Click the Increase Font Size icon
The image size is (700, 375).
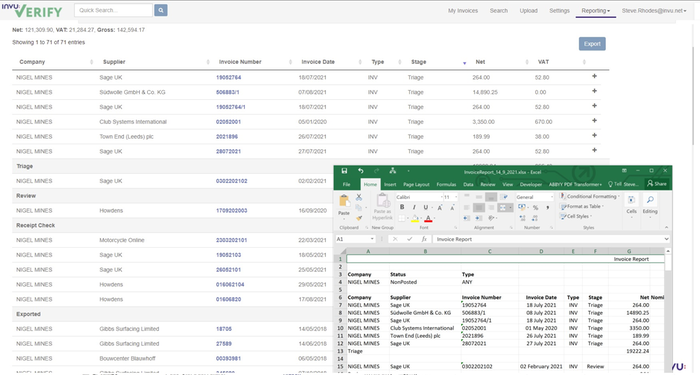[440, 208]
